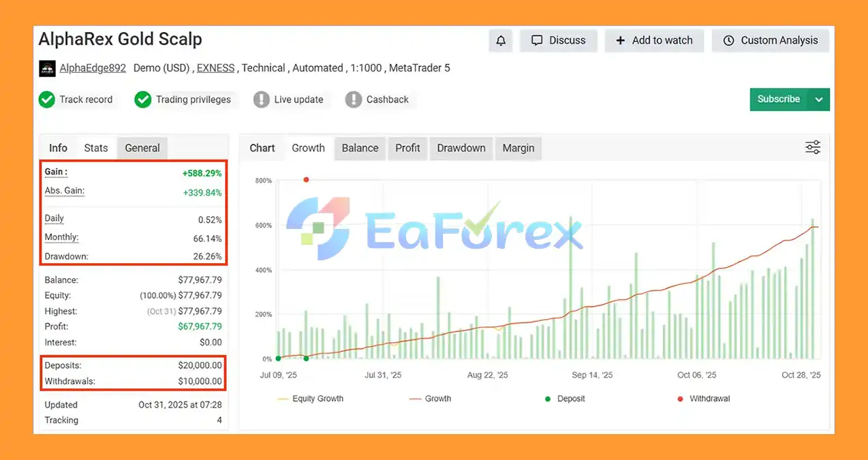Click the Cashback warning icon
The height and width of the screenshot is (460, 868).
point(354,99)
